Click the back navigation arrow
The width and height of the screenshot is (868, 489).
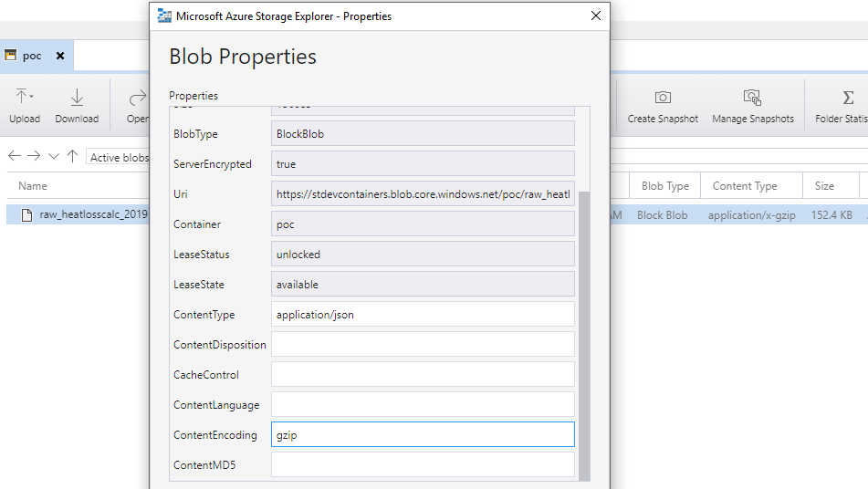15,156
